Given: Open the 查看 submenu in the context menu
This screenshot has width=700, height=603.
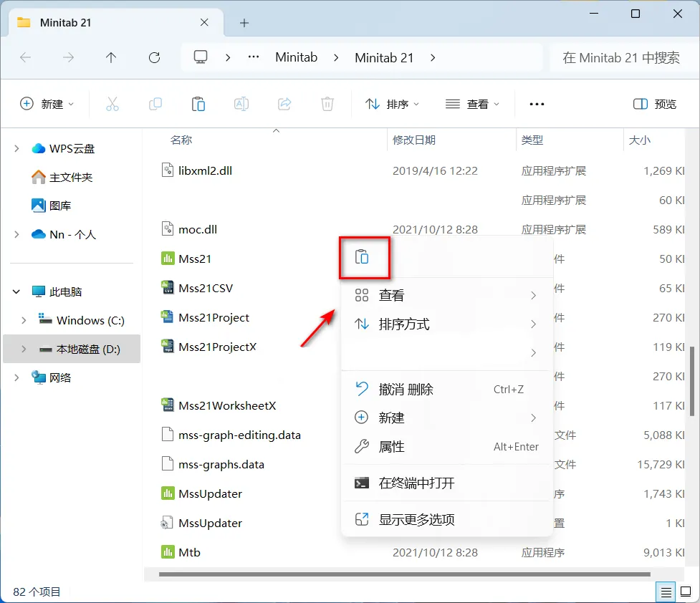Looking at the screenshot, I should pos(447,295).
